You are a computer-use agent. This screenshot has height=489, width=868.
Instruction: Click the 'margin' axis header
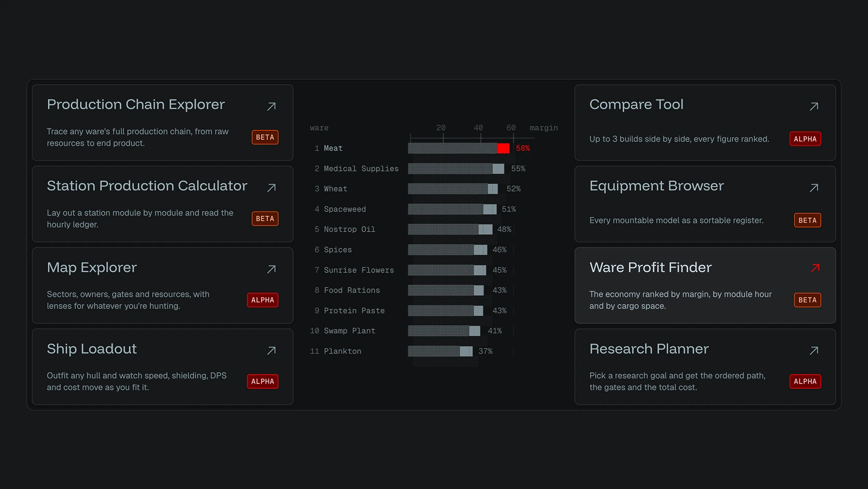pos(544,128)
